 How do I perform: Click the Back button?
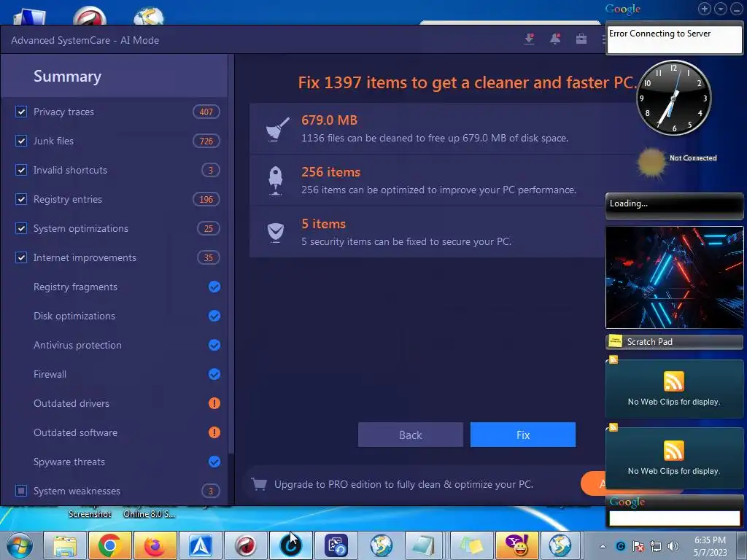point(411,435)
